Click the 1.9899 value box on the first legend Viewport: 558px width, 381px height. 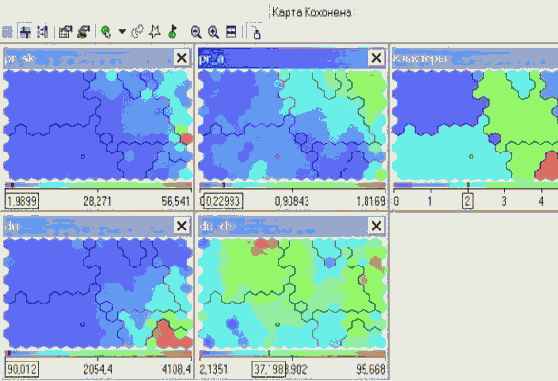point(22,201)
